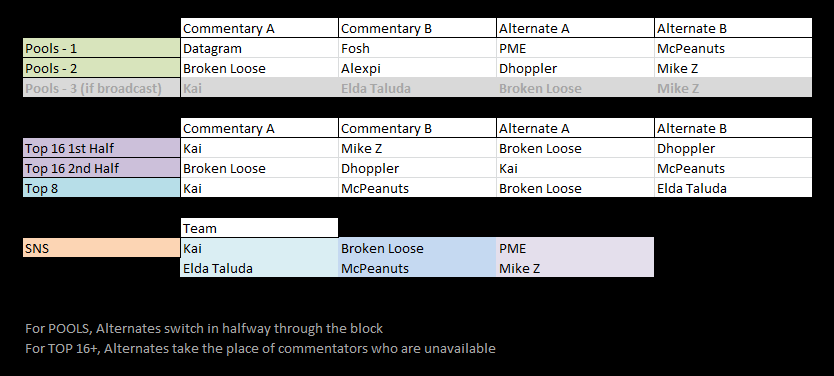Select the blue Top 8 row label
Viewport: 834px width, 376px height.
[x=102, y=188]
